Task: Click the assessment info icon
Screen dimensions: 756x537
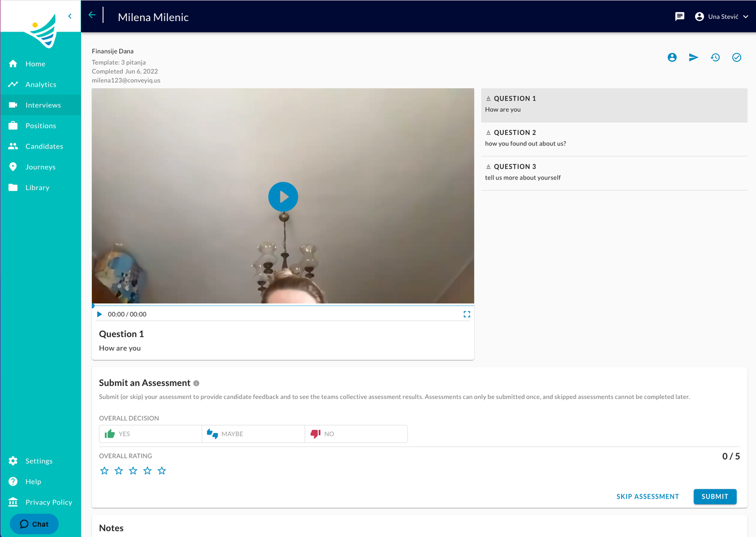Action: tap(196, 383)
